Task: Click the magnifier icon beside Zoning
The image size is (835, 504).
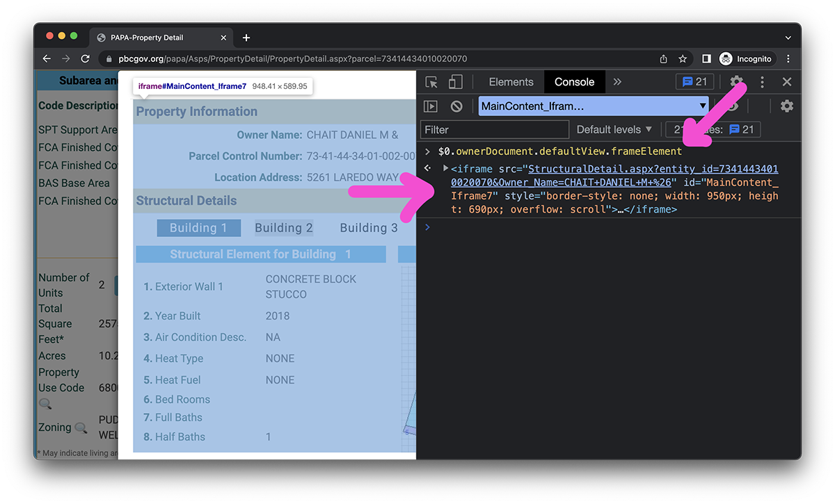Action: point(81,428)
